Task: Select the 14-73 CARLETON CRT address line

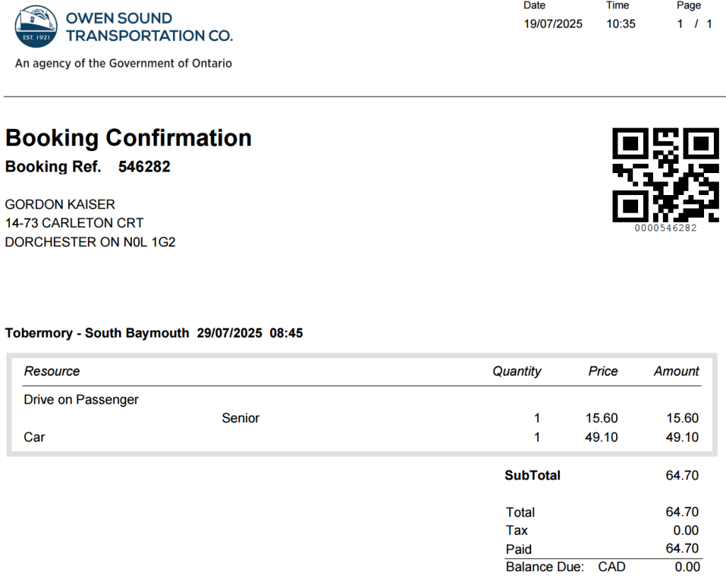Action: click(x=74, y=223)
